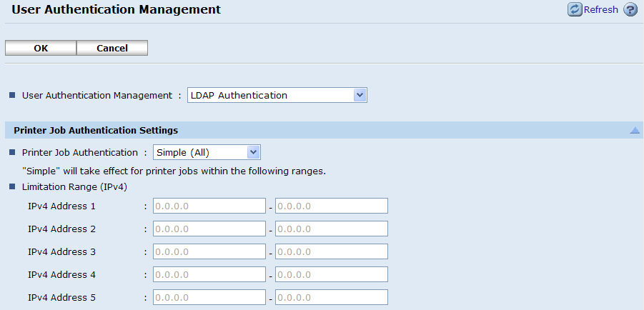Click the 'Printer Job Authentication Settings' header text

pyautogui.click(x=96, y=131)
